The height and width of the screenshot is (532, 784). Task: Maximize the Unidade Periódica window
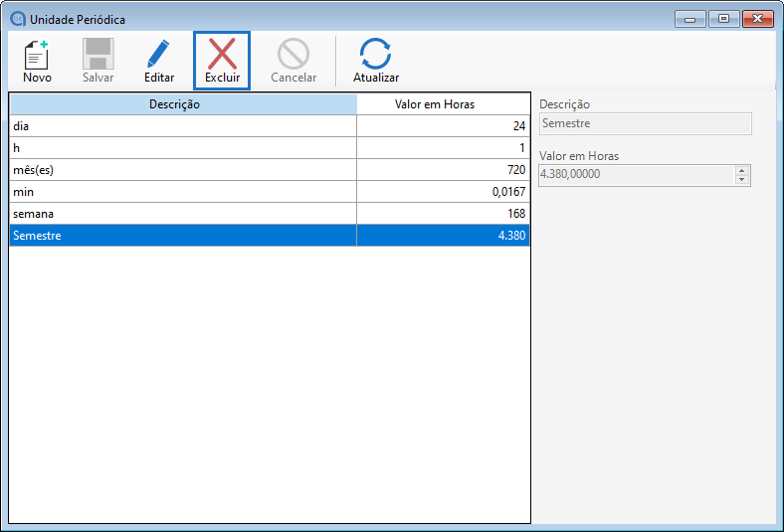click(722, 19)
